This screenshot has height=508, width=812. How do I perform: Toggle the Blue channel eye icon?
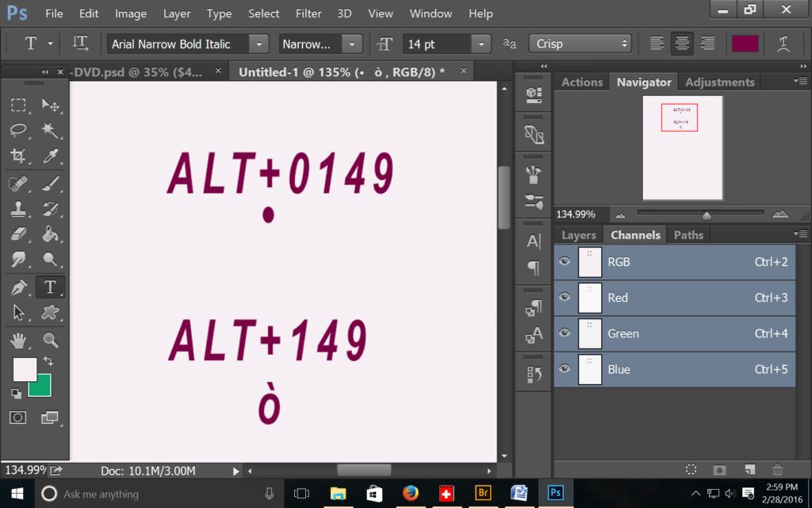click(565, 369)
